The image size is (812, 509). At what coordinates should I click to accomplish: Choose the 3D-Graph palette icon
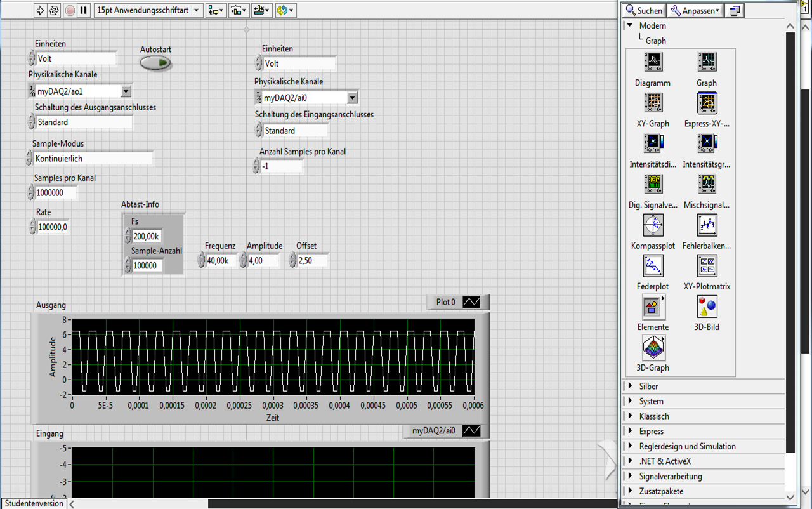(x=653, y=347)
